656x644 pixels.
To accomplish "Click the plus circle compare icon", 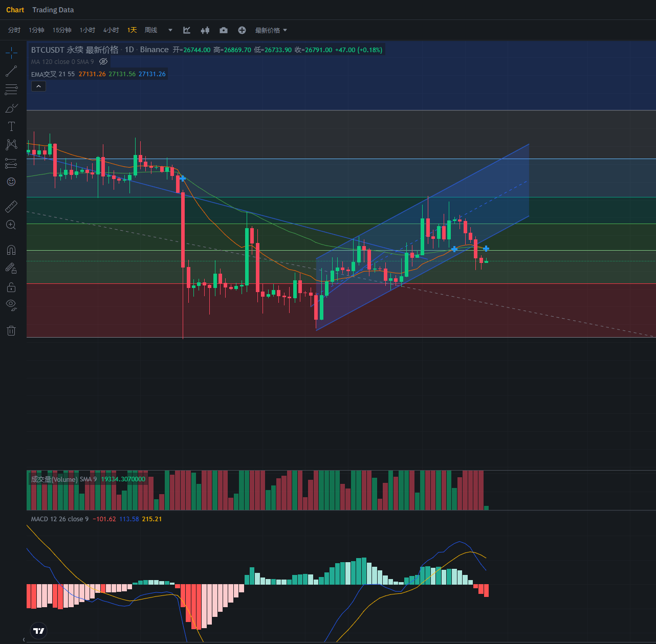I will (x=242, y=30).
